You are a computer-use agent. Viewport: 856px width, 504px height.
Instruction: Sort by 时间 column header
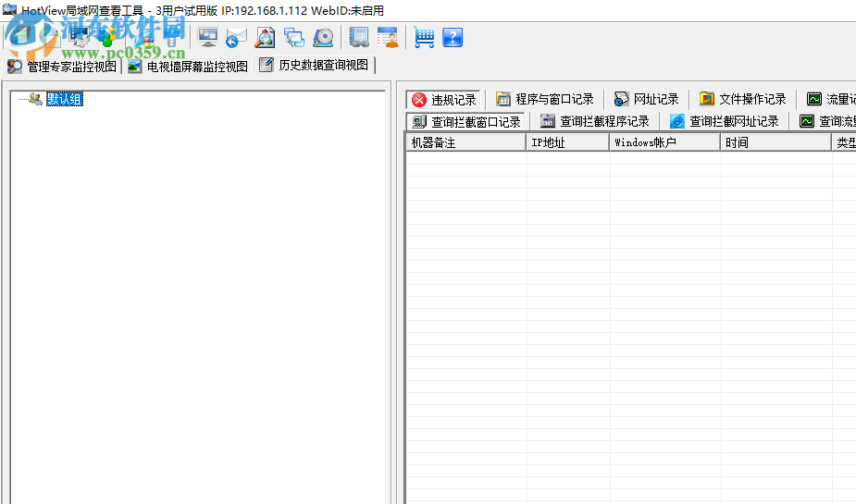coord(776,143)
